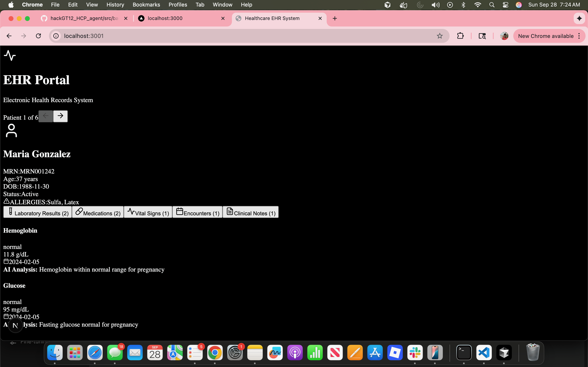Switch to the Medications tab
Image resolution: width=588 pixels, height=367 pixels.
coord(98,212)
